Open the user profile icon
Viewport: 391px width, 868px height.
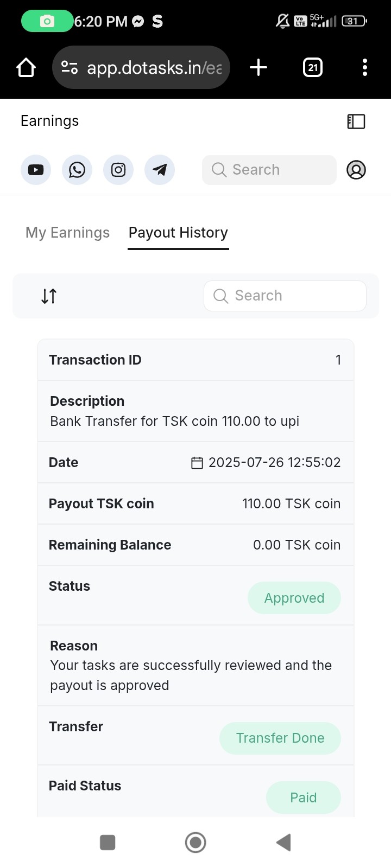click(356, 170)
